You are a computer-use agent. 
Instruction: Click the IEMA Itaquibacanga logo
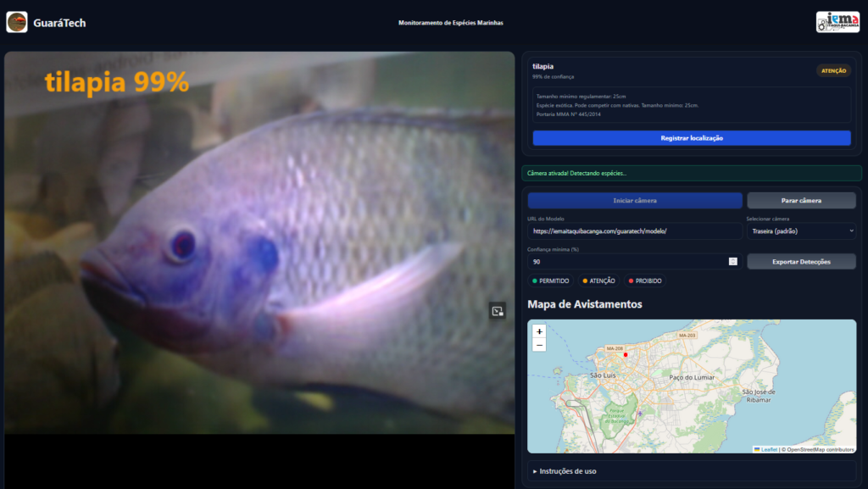tap(837, 22)
